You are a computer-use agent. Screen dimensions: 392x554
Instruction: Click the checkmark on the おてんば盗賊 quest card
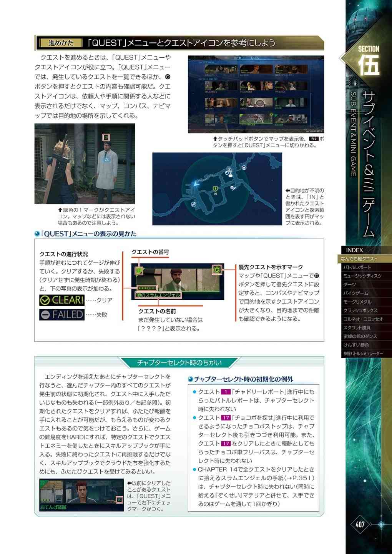coord(120,500)
